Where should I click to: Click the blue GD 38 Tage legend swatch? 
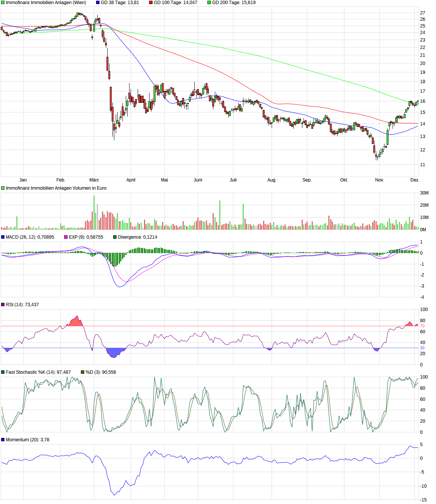point(98,3)
